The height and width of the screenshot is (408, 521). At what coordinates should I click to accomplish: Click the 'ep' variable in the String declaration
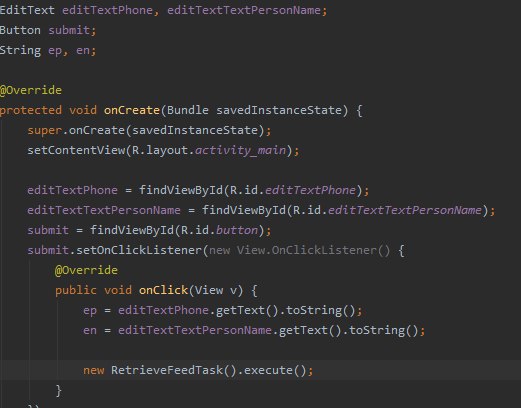coord(55,51)
